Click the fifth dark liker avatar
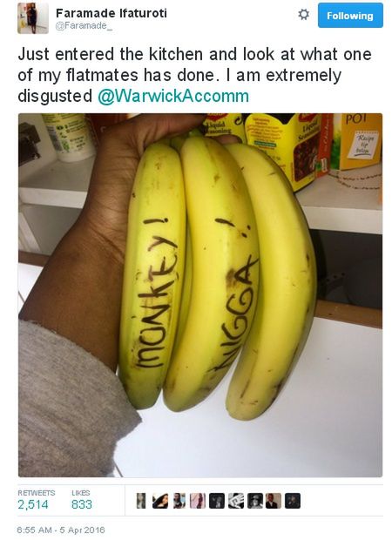The height and width of the screenshot is (540, 392). (217, 501)
